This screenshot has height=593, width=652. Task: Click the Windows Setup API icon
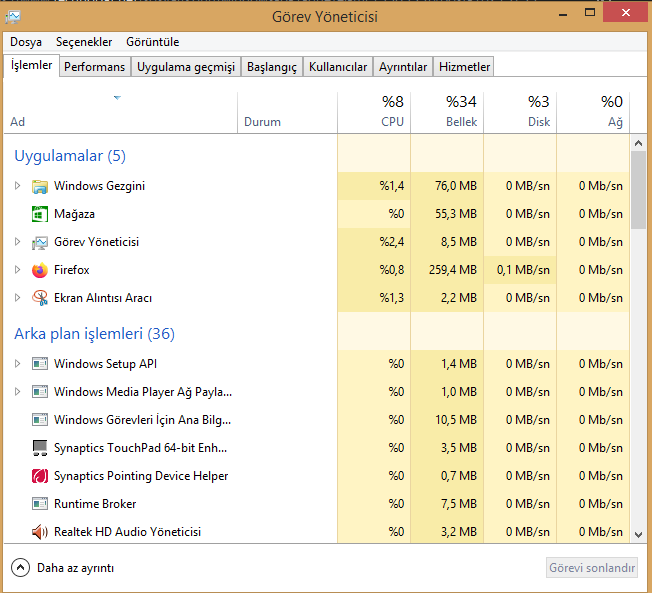(x=40, y=364)
